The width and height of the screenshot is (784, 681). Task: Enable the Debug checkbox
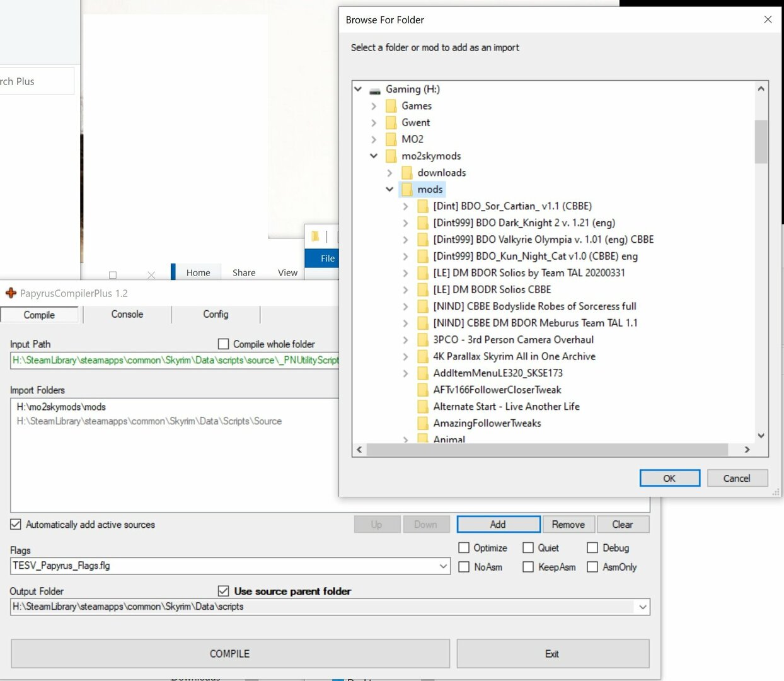[592, 547]
